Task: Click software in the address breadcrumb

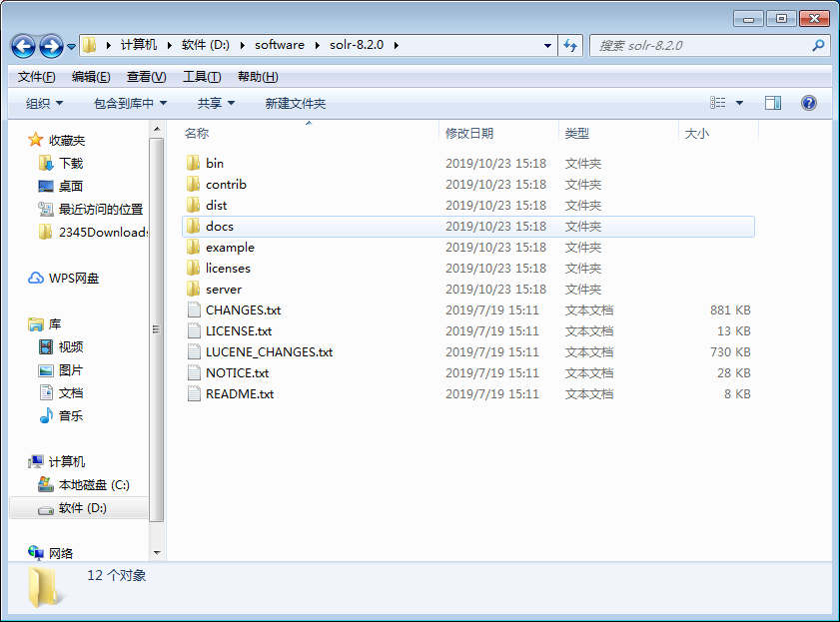Action: 280,45
